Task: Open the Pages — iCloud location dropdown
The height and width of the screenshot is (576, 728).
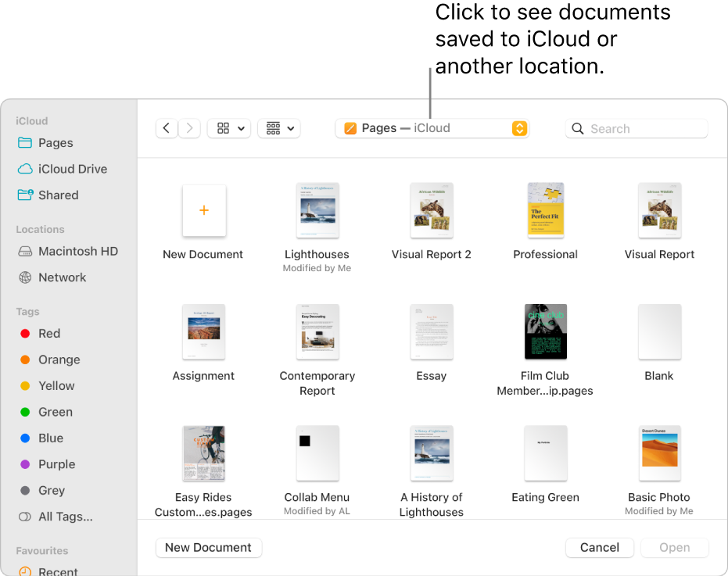Action: tap(432, 128)
